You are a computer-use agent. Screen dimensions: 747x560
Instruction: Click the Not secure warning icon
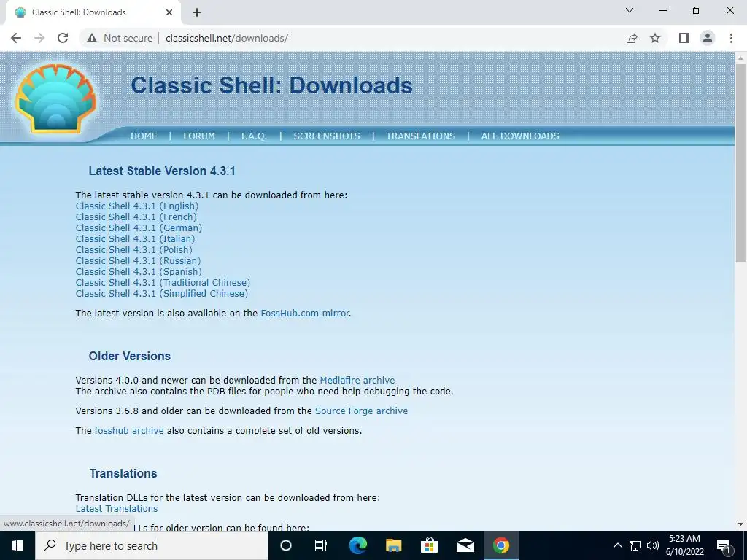[92, 38]
